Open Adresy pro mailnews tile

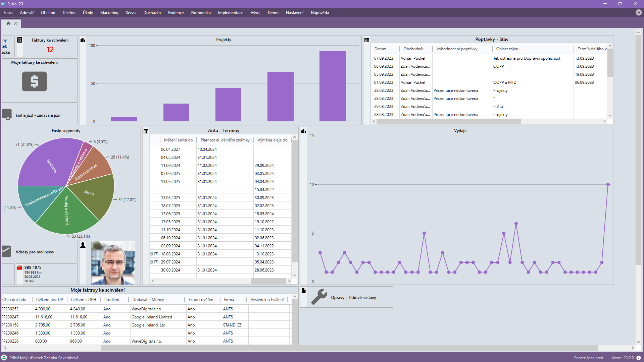pos(34,252)
